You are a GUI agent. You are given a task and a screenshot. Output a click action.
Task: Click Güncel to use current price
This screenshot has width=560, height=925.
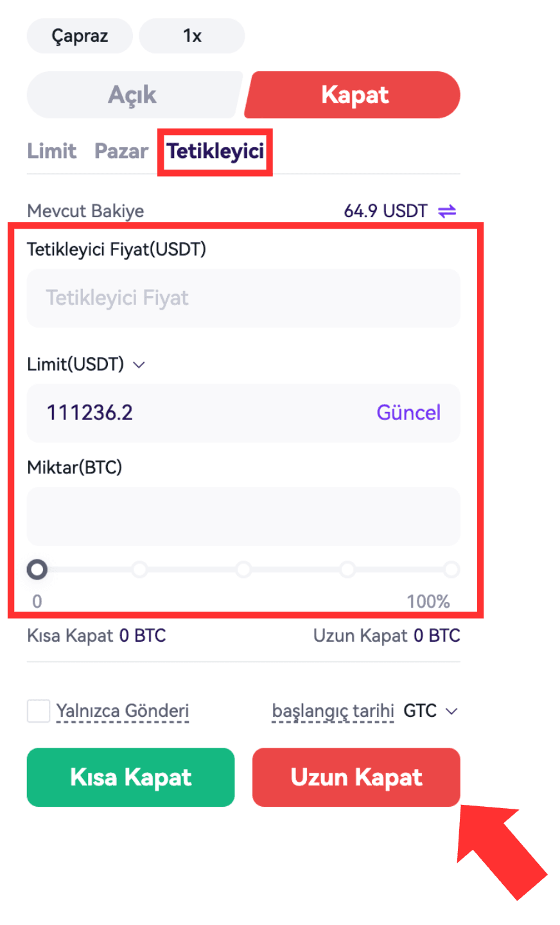pos(408,412)
